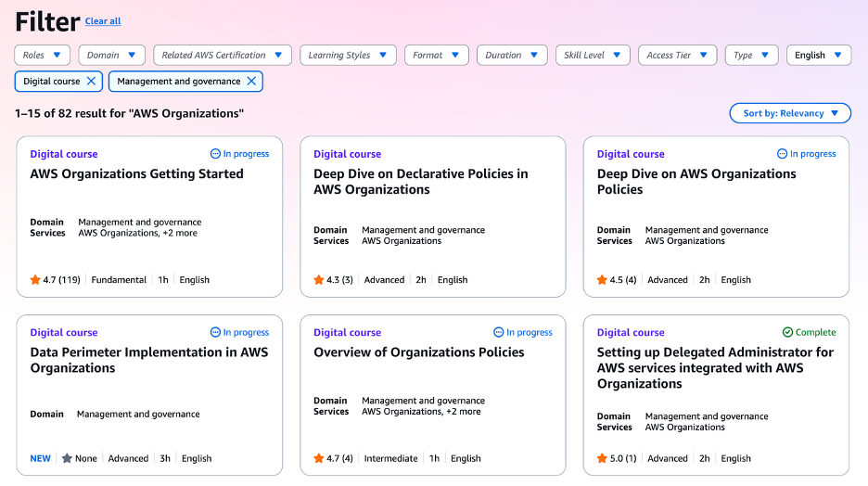Click 'AWS Organizations, +2 more' on Overview of Organizations Policies card

[x=421, y=411]
